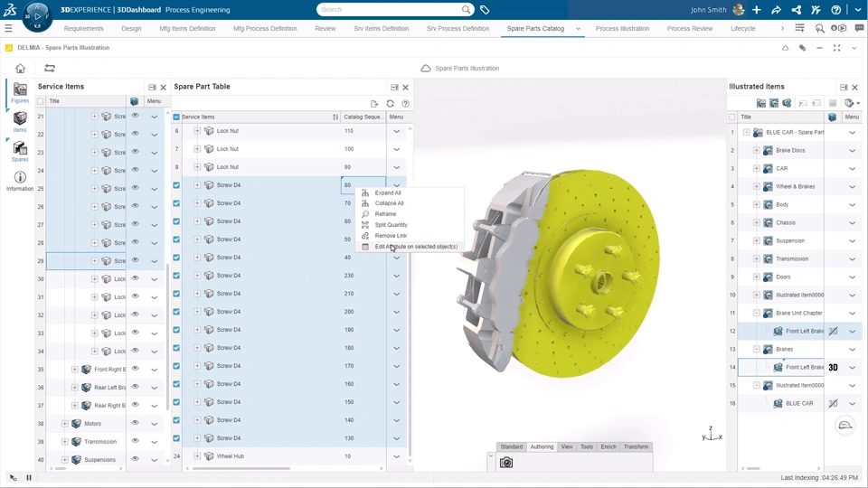Open the social network connections icon
868x488 pixels.
796,9
